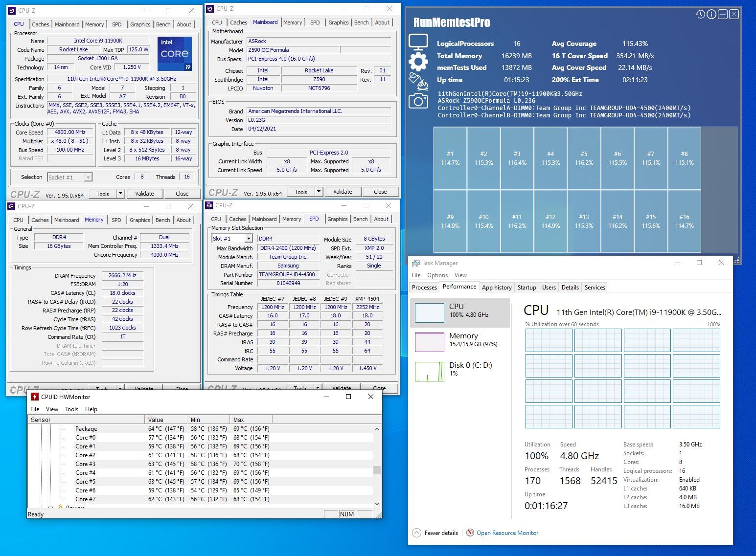Minimize RunMemtestPro with its dash icon
This screenshot has width=756, height=556.
coord(723,15)
